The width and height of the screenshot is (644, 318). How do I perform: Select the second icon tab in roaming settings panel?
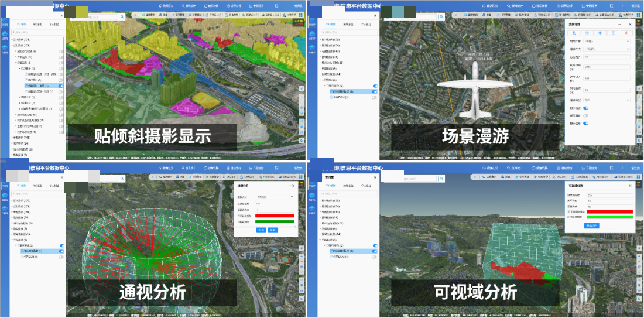588,32
